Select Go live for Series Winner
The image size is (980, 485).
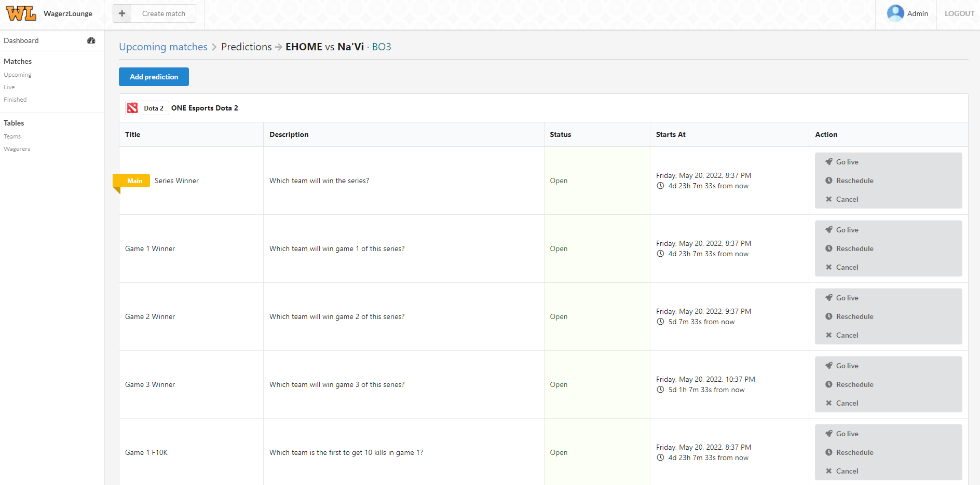(847, 161)
